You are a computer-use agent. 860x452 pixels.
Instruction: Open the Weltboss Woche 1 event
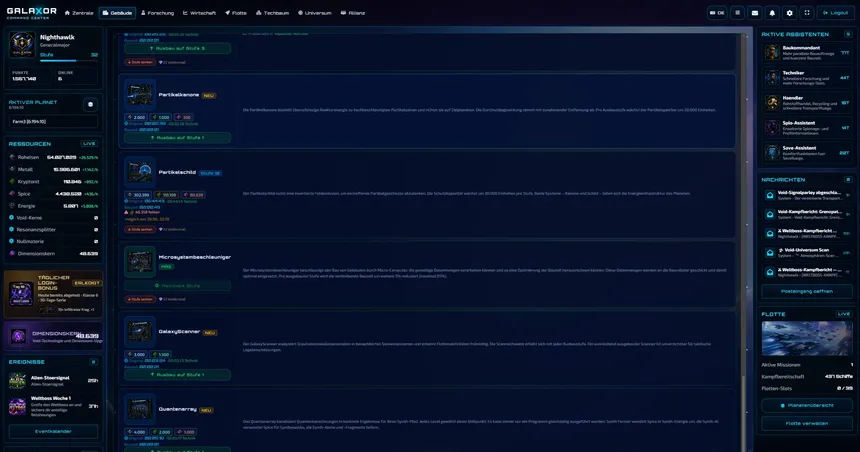(53, 406)
